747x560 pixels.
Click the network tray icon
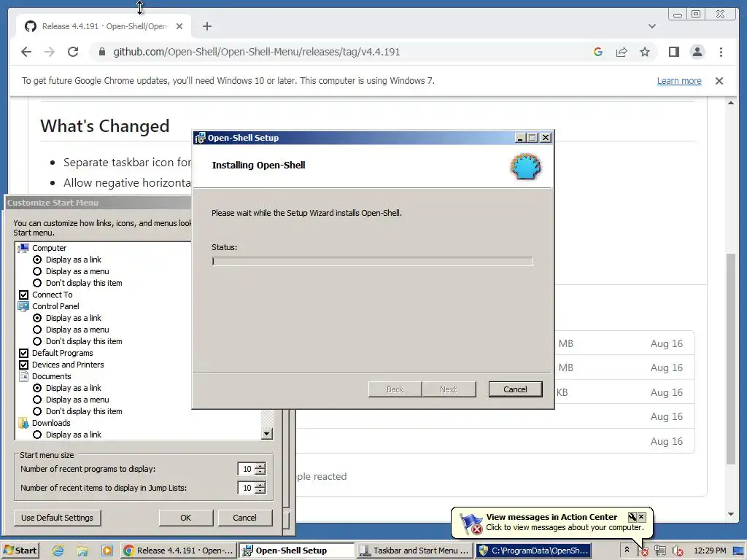[x=659, y=551]
